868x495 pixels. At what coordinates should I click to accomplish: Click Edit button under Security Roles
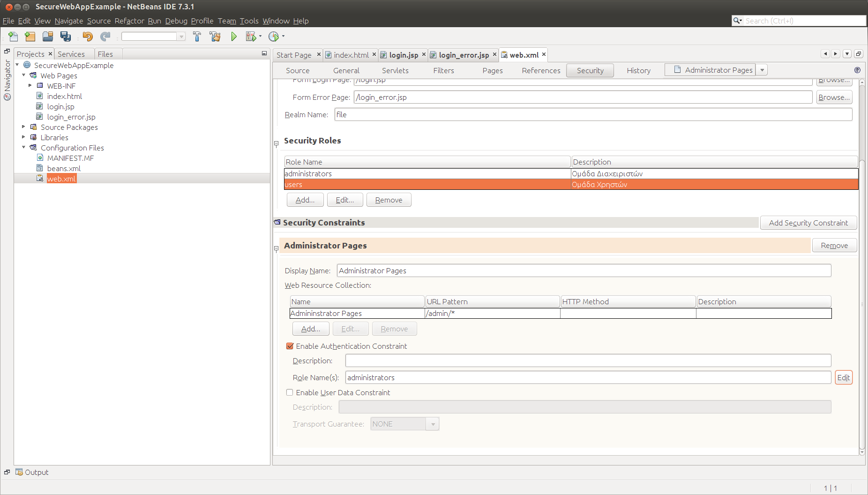[345, 200]
